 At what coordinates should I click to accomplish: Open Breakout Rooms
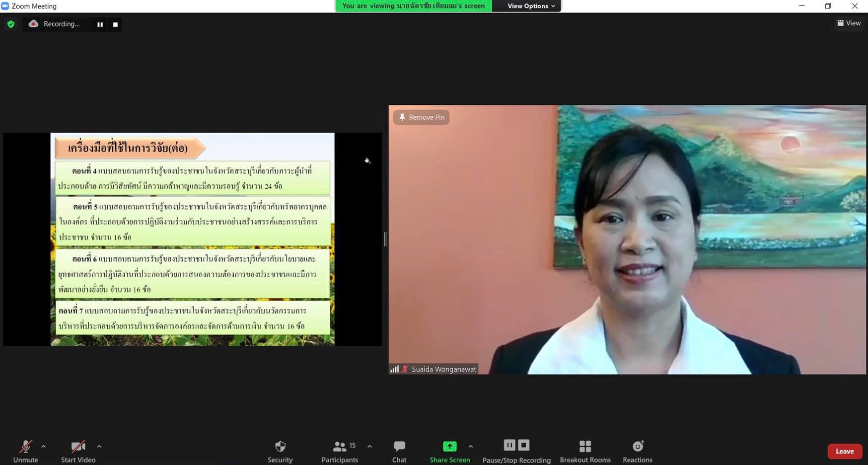(x=585, y=451)
